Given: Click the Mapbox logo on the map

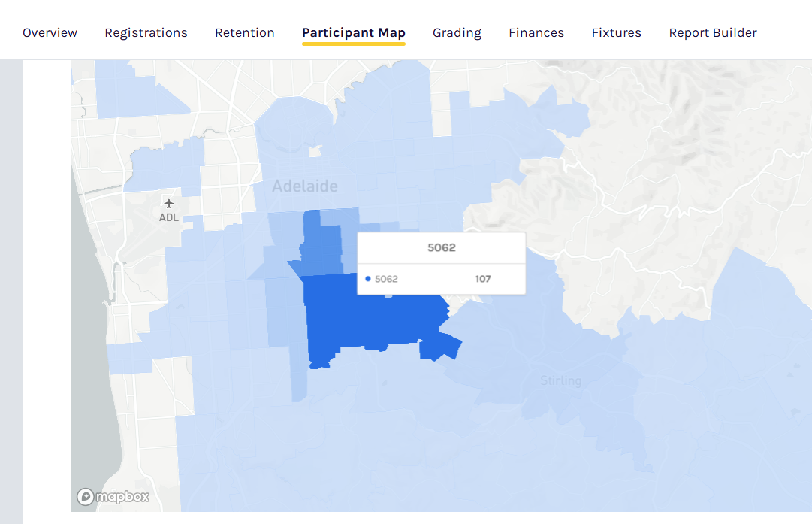Looking at the screenshot, I should (x=113, y=497).
